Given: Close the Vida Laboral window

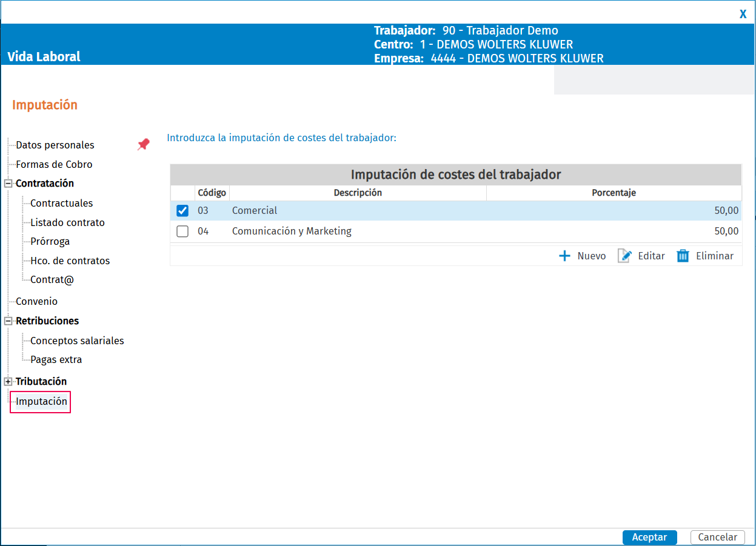Looking at the screenshot, I should 743,14.
